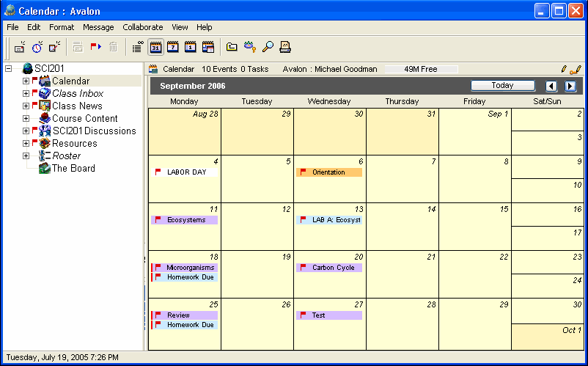Switch to week view with the 7 icon

[x=173, y=47]
